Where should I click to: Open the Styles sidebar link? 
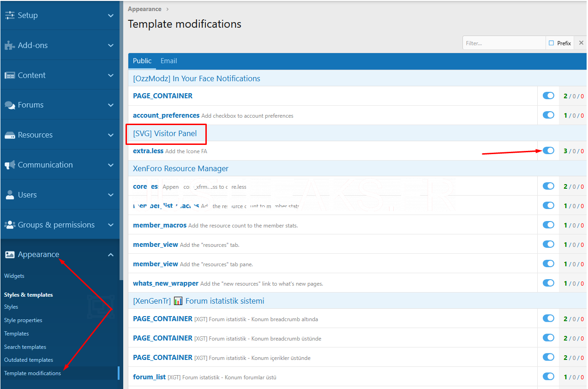(x=11, y=307)
